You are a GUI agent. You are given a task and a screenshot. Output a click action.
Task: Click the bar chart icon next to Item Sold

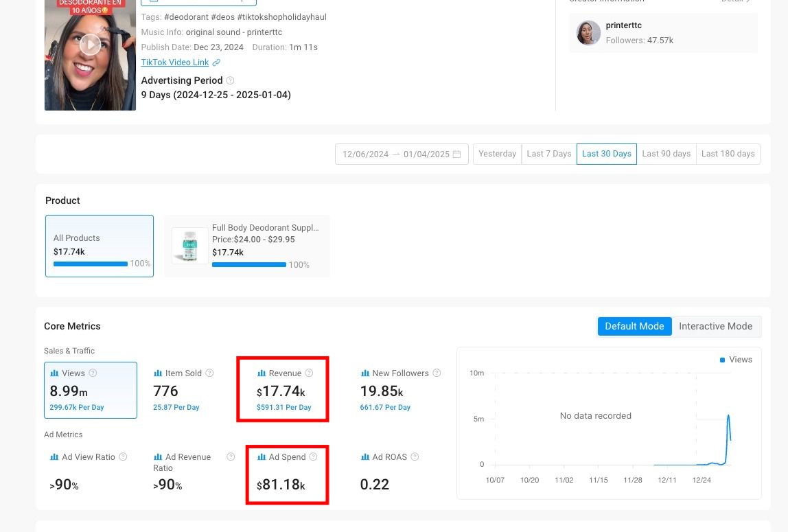click(158, 373)
